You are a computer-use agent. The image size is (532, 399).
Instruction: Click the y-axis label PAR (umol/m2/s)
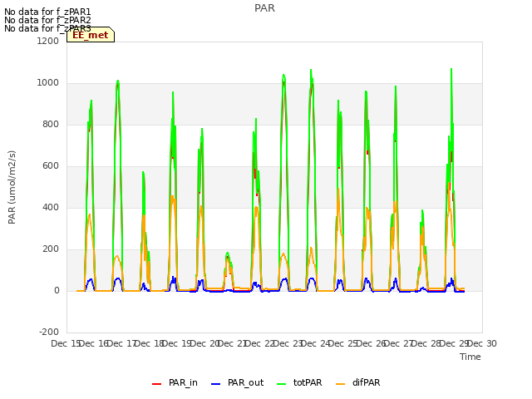point(12,187)
